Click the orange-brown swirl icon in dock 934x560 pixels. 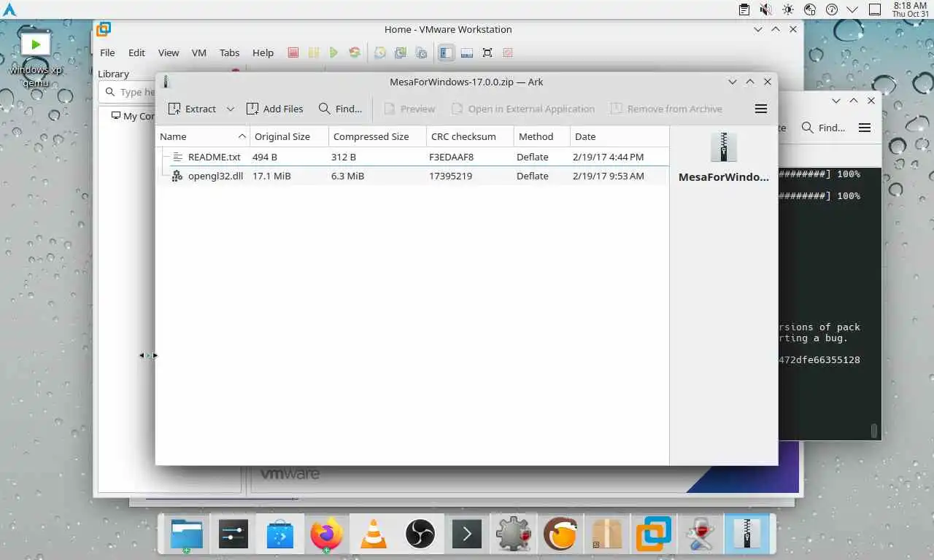coord(560,534)
